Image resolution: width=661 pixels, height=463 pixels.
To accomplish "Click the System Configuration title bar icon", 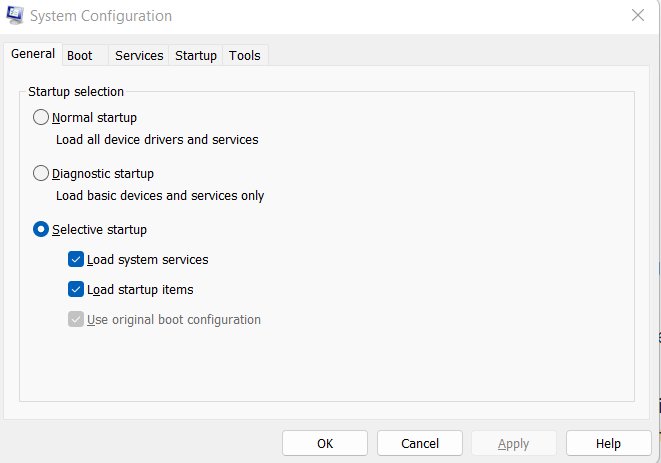I will [x=15, y=16].
